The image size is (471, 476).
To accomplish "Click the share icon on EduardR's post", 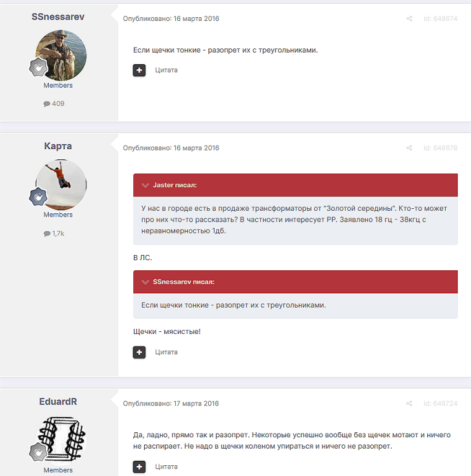I will pos(409,404).
